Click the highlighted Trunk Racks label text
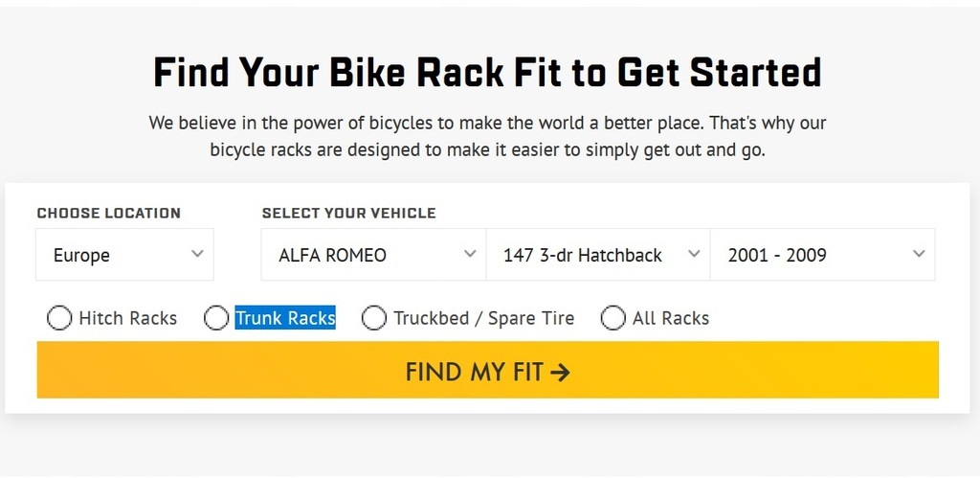Viewport: 980px width, 478px height. 285,318
